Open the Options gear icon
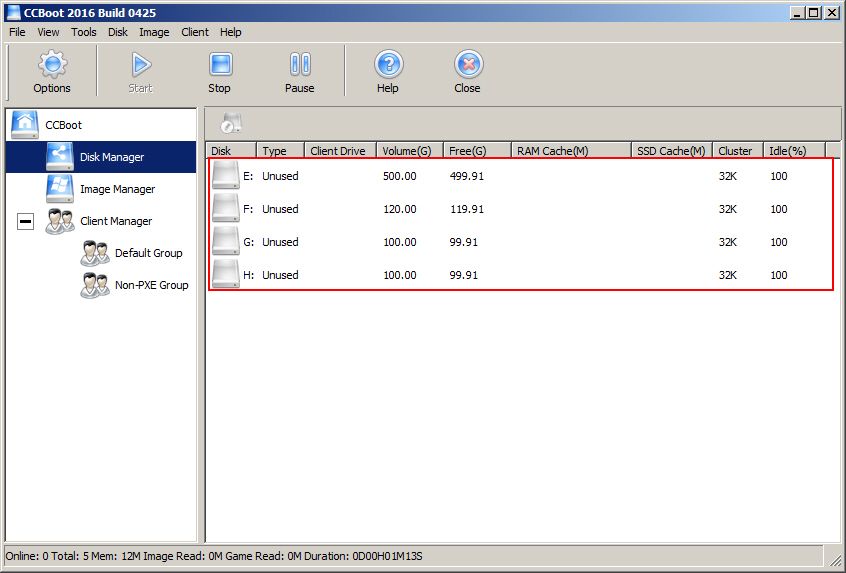The height and width of the screenshot is (573, 846). pyautogui.click(x=52, y=64)
